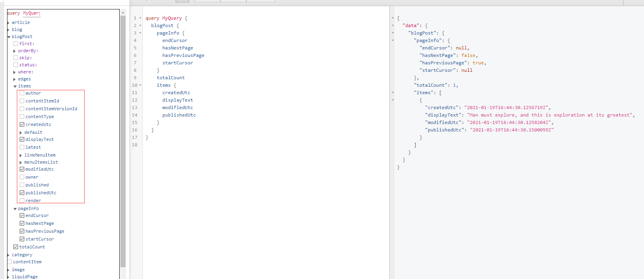This screenshot has height=279, width=644.
Task: Click endCursor on editor line 4
Action: pyautogui.click(x=175, y=40)
